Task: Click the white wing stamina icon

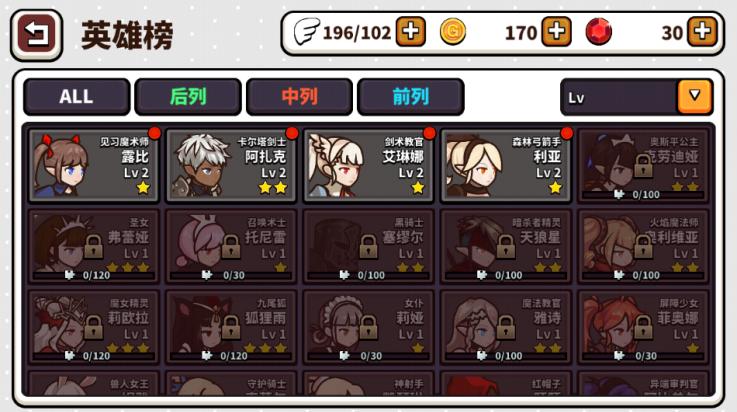Action: [306, 31]
